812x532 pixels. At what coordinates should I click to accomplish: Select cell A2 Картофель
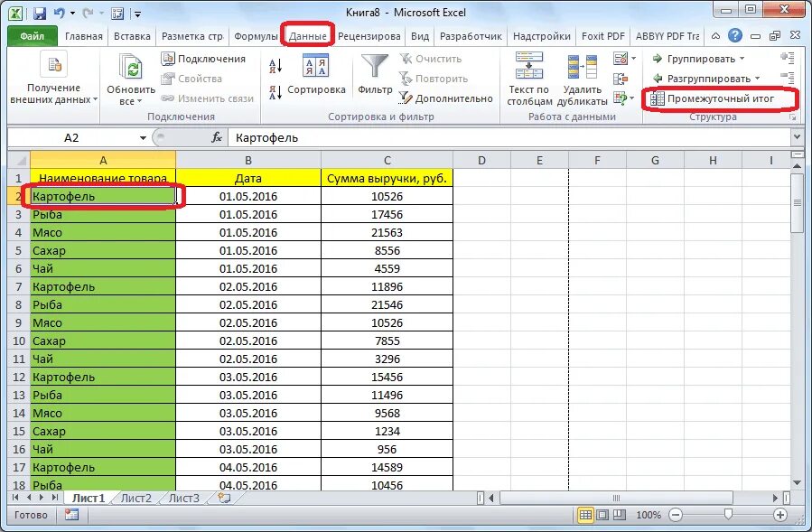(103, 196)
